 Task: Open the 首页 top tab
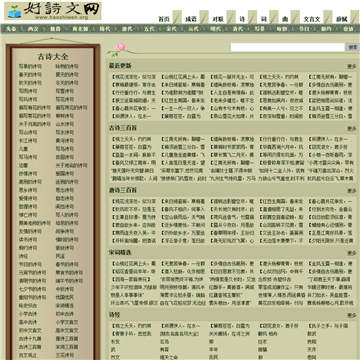pos(164,19)
